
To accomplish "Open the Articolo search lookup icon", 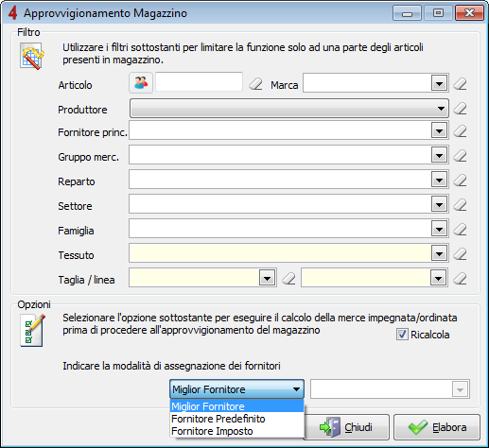I will click(141, 82).
